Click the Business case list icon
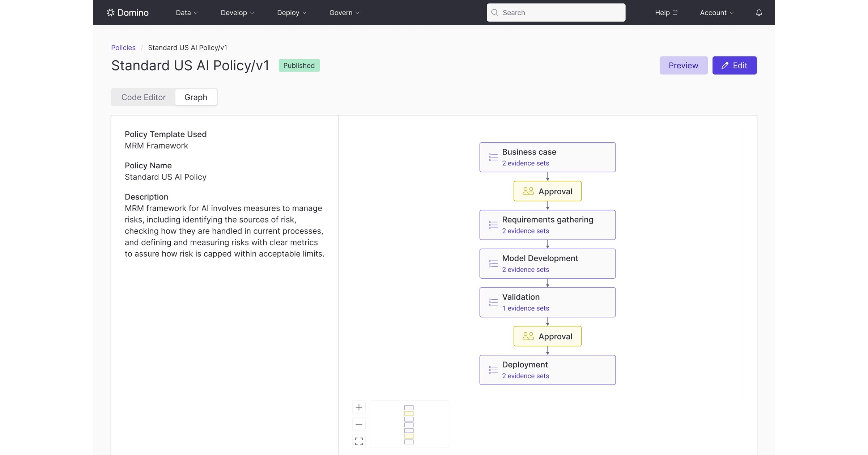The width and height of the screenshot is (868, 455). pos(493,157)
